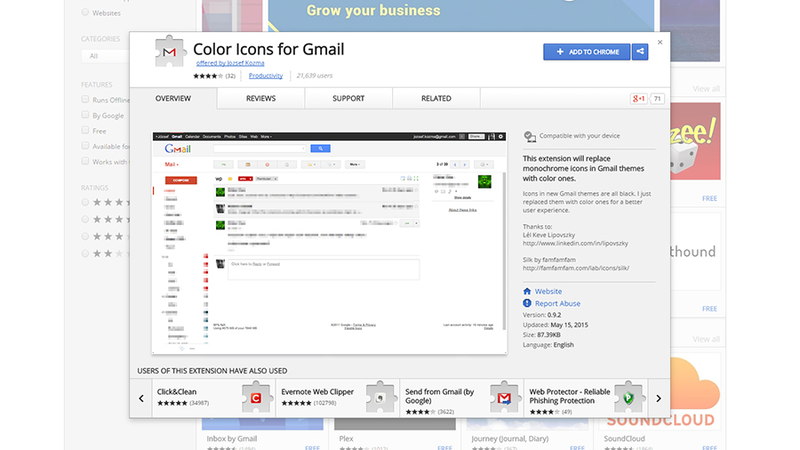Add Color Icons for Gmail to Chrome

pos(587,52)
